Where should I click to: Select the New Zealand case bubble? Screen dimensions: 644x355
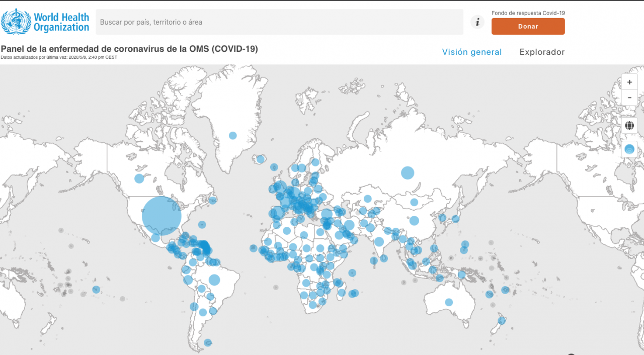pos(502,320)
